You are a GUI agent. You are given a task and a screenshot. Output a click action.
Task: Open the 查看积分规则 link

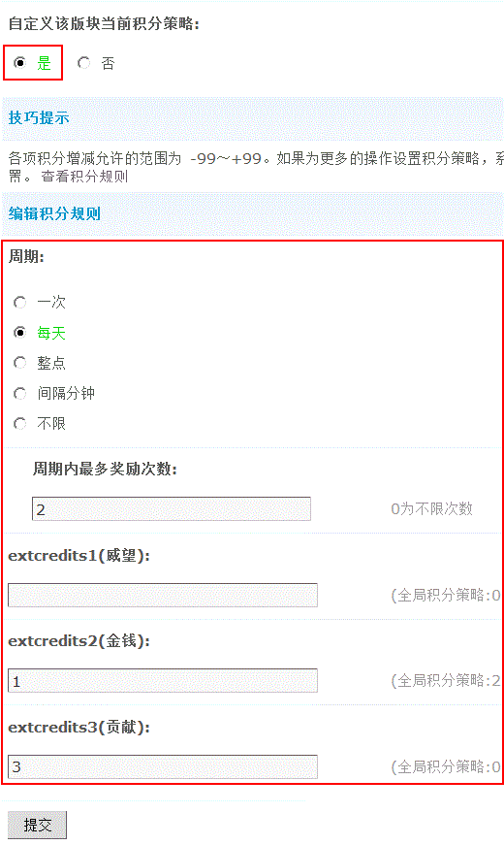tap(84, 177)
